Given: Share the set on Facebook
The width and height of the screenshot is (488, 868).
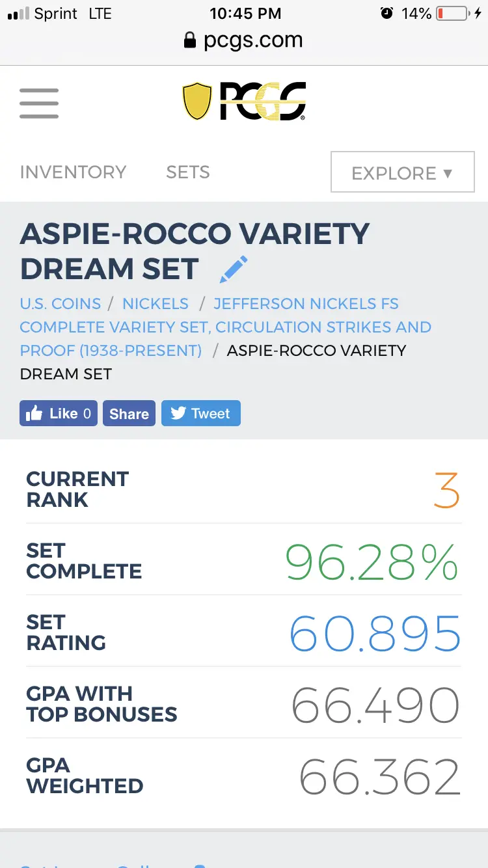Looking at the screenshot, I should (129, 413).
